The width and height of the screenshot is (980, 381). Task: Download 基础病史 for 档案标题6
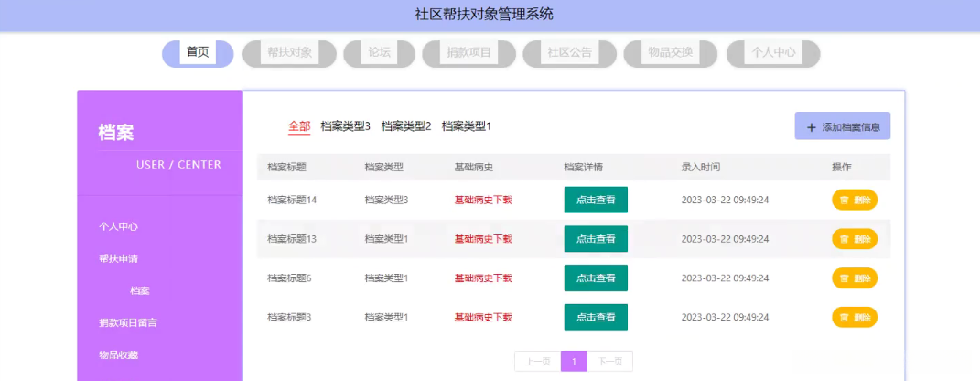pos(483,278)
